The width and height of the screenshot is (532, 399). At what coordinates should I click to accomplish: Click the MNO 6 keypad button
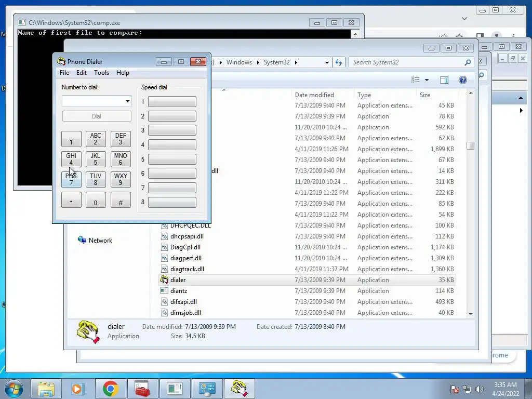tap(121, 159)
